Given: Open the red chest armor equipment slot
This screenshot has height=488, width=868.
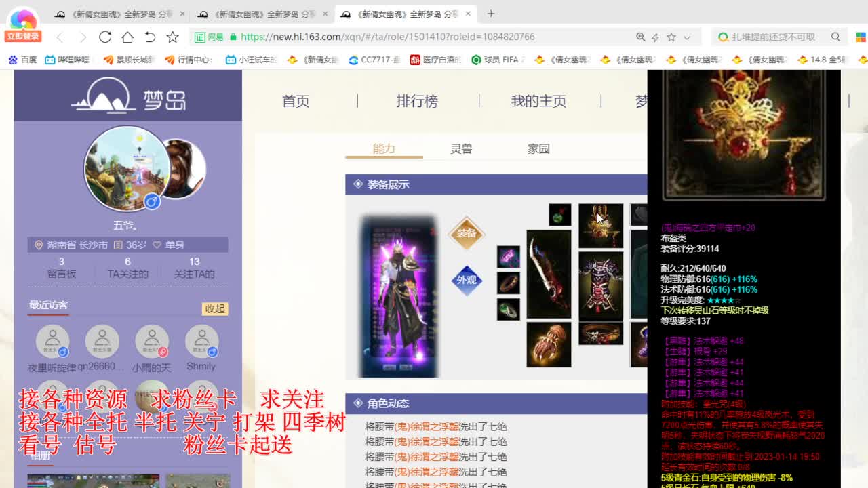Looking at the screenshot, I should point(600,286).
